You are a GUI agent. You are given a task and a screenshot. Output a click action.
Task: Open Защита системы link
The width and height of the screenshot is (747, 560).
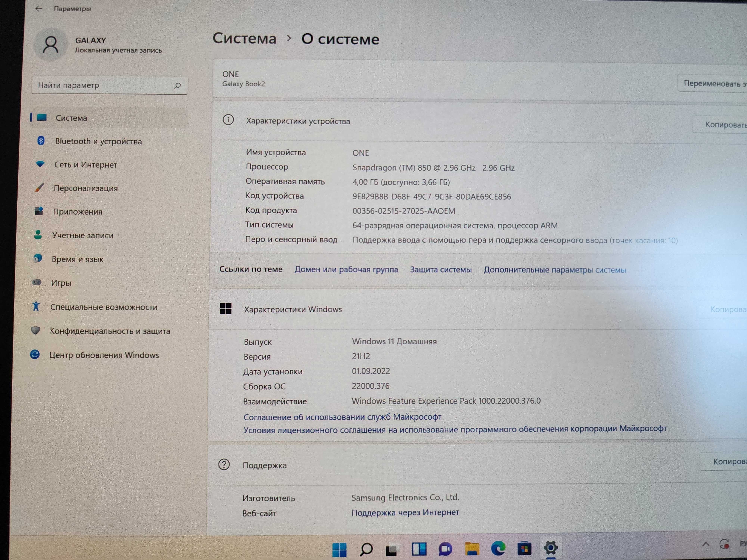click(440, 269)
